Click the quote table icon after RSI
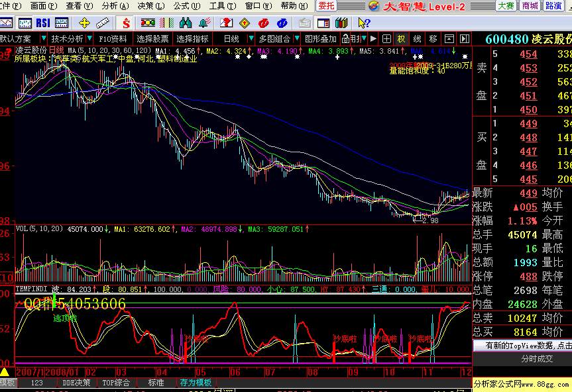572x392 pixels. (62, 23)
